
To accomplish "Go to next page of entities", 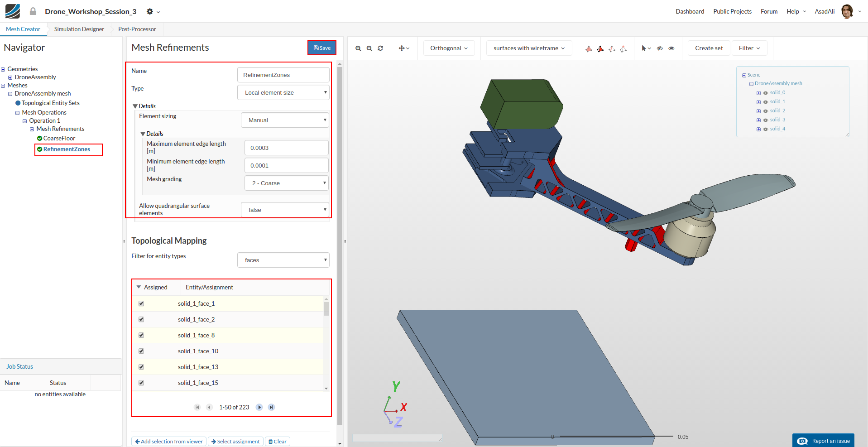I will click(x=259, y=407).
